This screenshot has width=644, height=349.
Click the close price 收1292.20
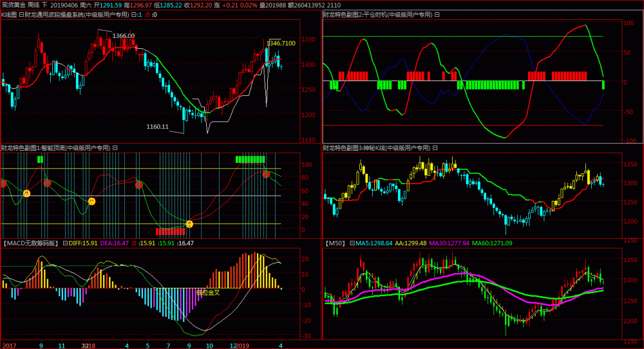coord(198,5)
